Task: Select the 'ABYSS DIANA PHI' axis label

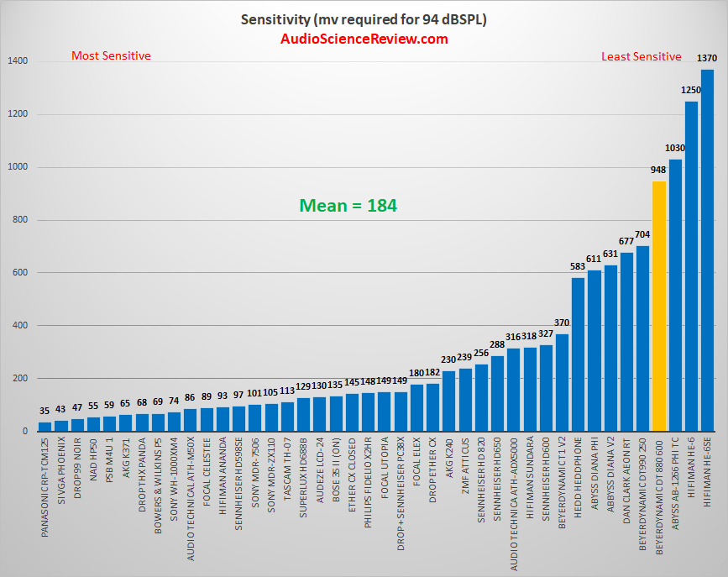Action: [x=594, y=474]
